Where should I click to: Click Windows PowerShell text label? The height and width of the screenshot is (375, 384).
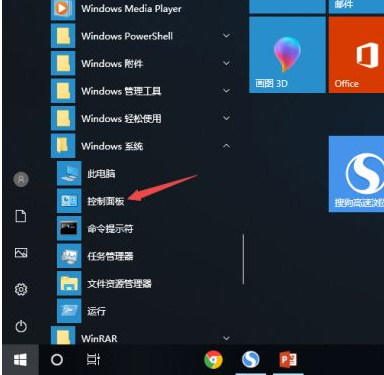(127, 36)
